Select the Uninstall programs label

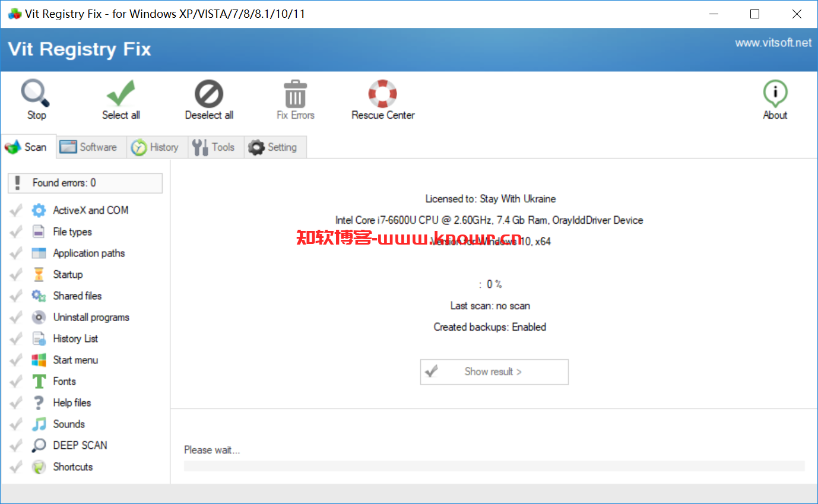91,317
